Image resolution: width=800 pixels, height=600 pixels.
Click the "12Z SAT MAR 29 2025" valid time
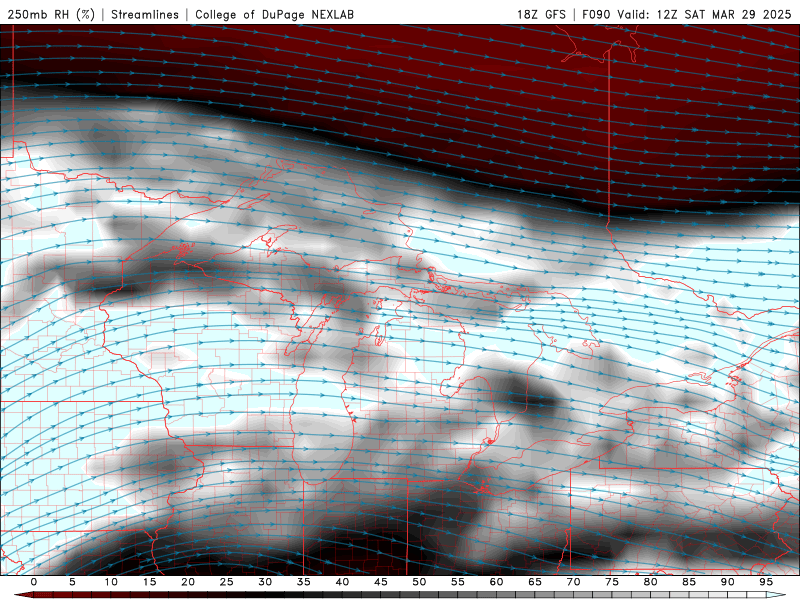point(723,14)
